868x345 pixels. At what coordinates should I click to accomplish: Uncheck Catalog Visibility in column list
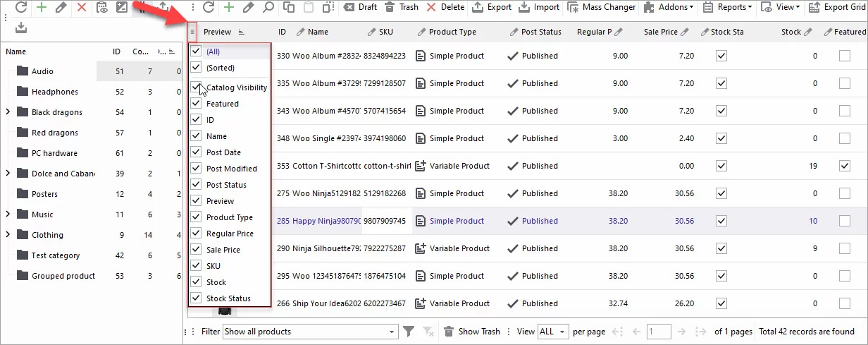point(197,87)
